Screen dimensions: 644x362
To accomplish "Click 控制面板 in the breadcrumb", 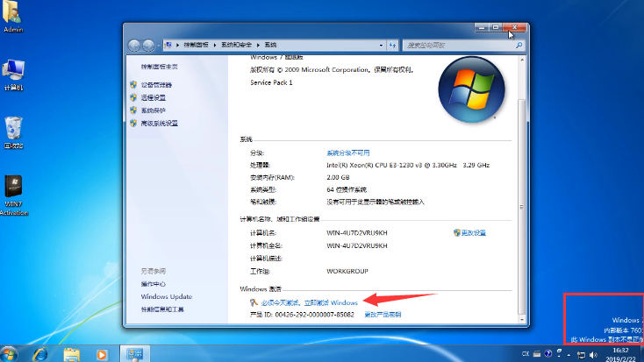I will coord(196,45).
